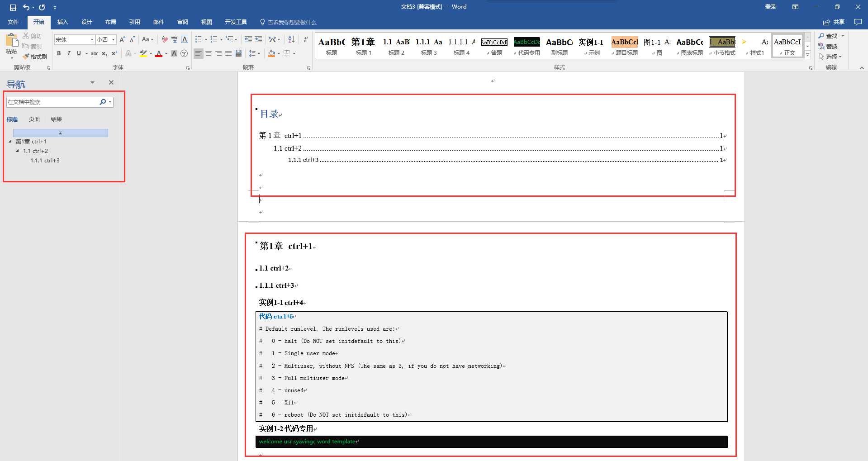The height and width of the screenshot is (461, 868).
Task: Apply Character Border icon
Action: click(185, 39)
